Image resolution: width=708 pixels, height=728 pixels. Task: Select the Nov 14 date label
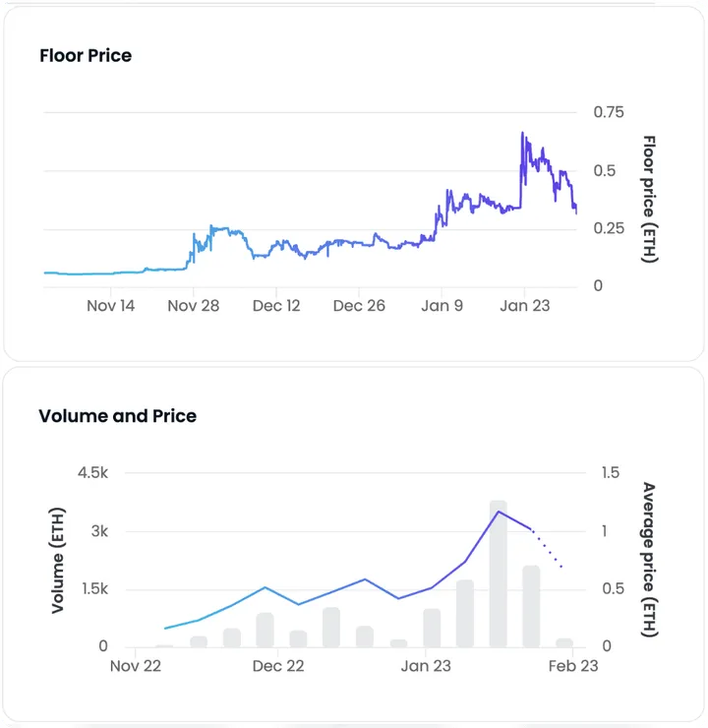[110, 306]
